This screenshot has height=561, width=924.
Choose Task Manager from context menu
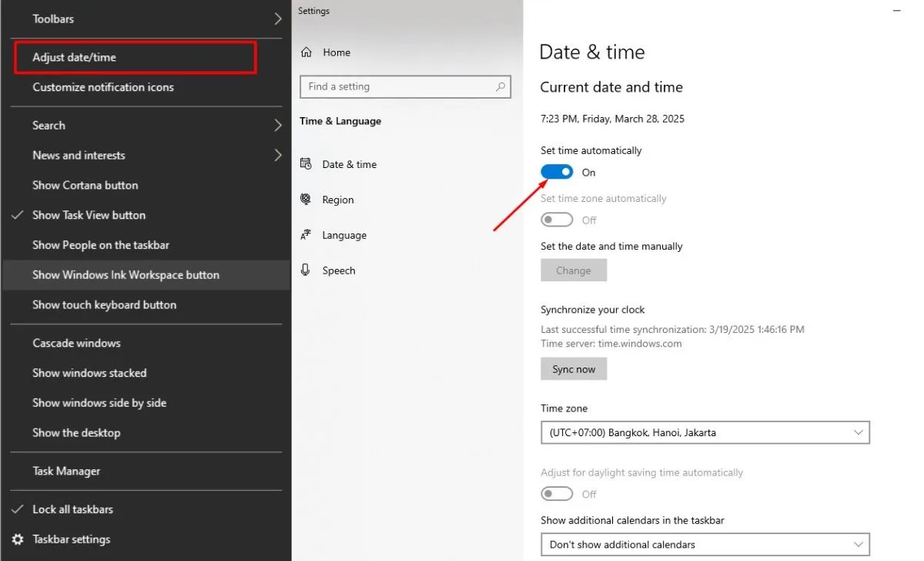(x=66, y=471)
